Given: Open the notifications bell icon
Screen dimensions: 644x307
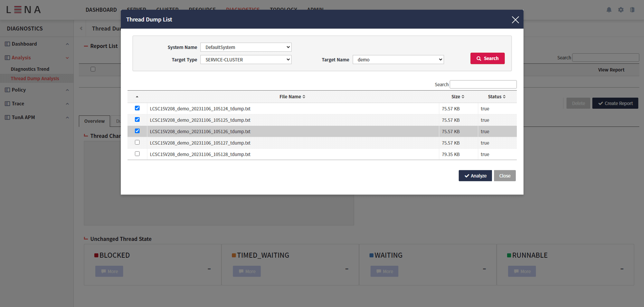Looking at the screenshot, I should (x=609, y=10).
